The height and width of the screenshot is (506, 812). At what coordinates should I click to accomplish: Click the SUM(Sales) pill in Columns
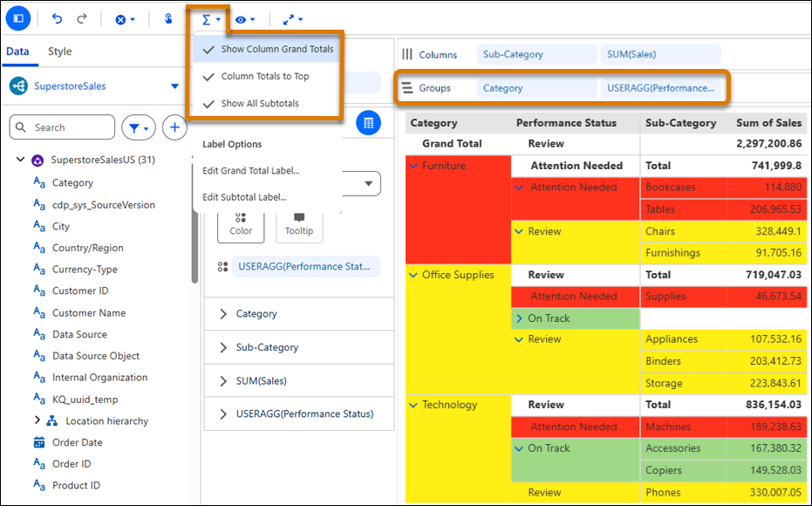660,54
